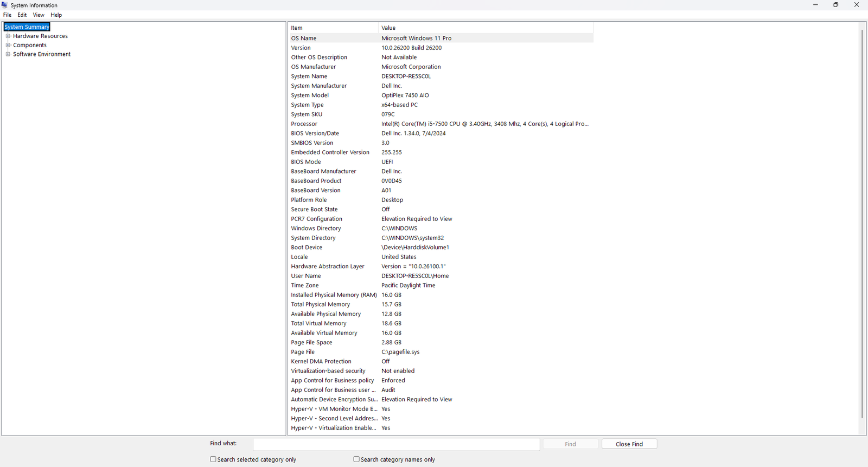Select System Summary in the tree
The height and width of the screenshot is (467, 868).
27,27
